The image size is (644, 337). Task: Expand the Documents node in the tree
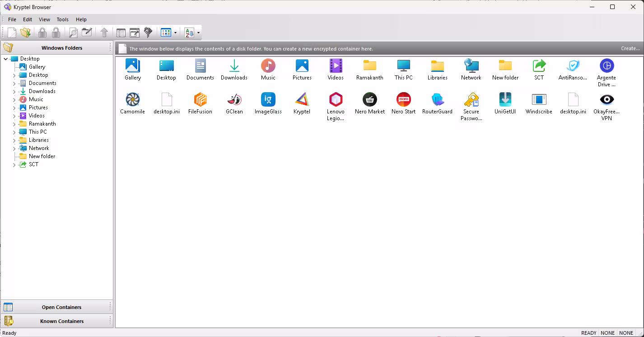click(14, 83)
